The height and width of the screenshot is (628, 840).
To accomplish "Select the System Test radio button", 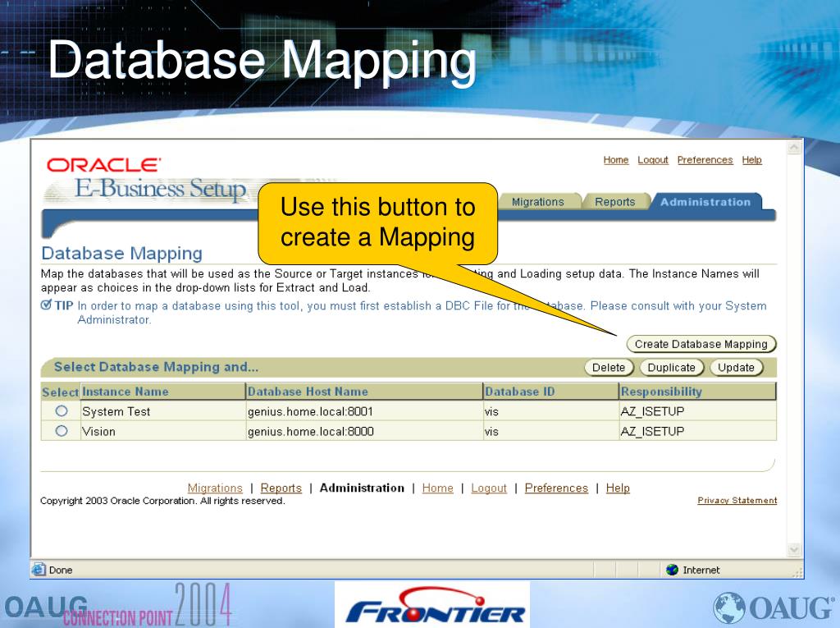I will pos(62,410).
